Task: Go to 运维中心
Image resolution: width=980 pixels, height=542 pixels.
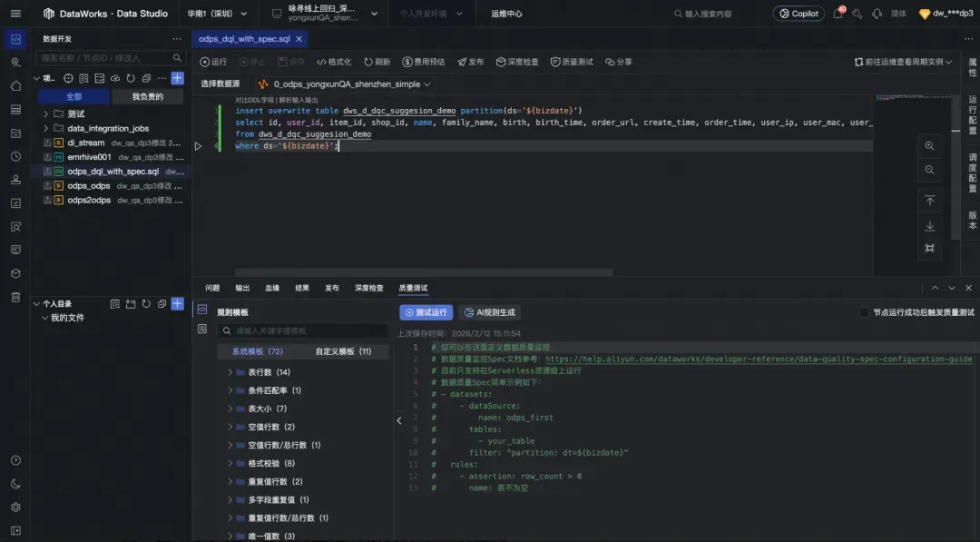Action: pyautogui.click(x=506, y=13)
